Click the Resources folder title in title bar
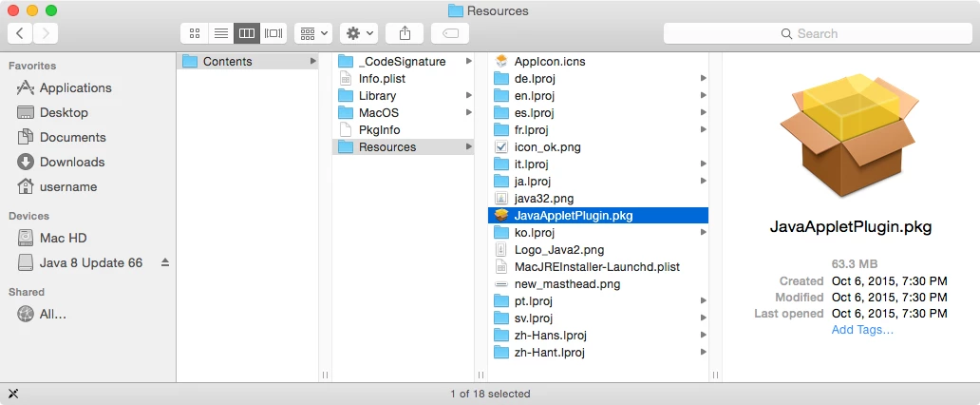The height and width of the screenshot is (405, 980). point(488,10)
